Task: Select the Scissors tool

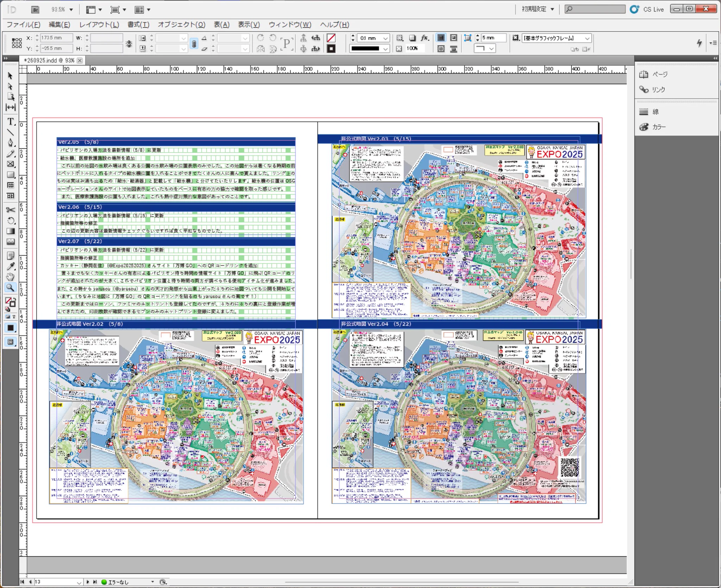Action: pyautogui.click(x=11, y=210)
